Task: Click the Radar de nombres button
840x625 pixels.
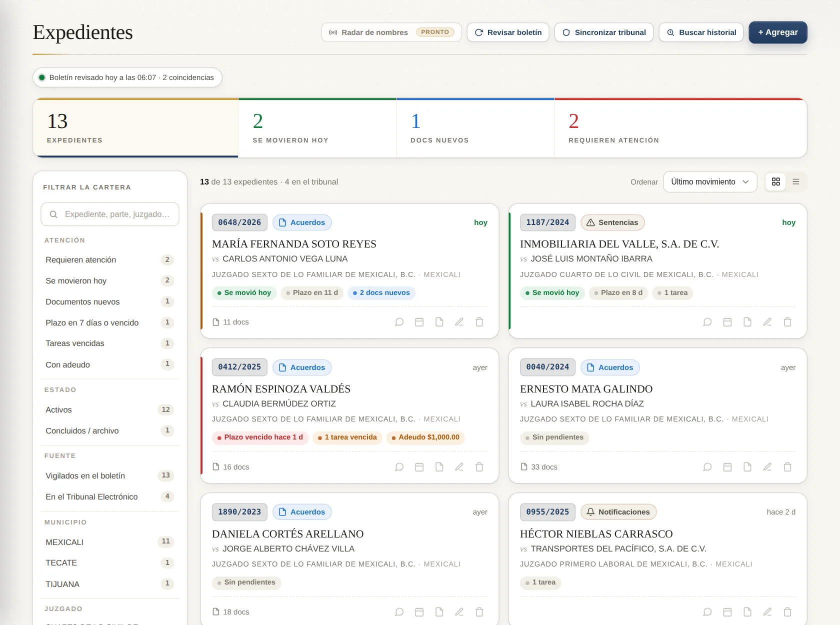Action: 391,32
